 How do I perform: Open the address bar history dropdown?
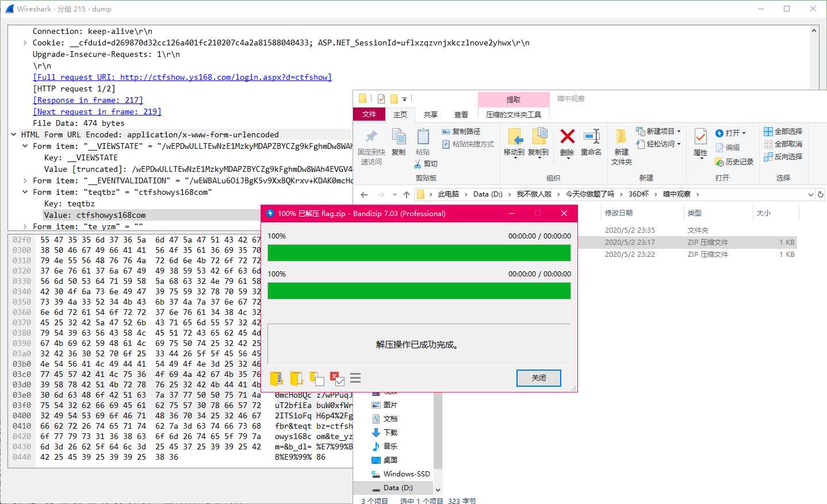[x=810, y=194]
